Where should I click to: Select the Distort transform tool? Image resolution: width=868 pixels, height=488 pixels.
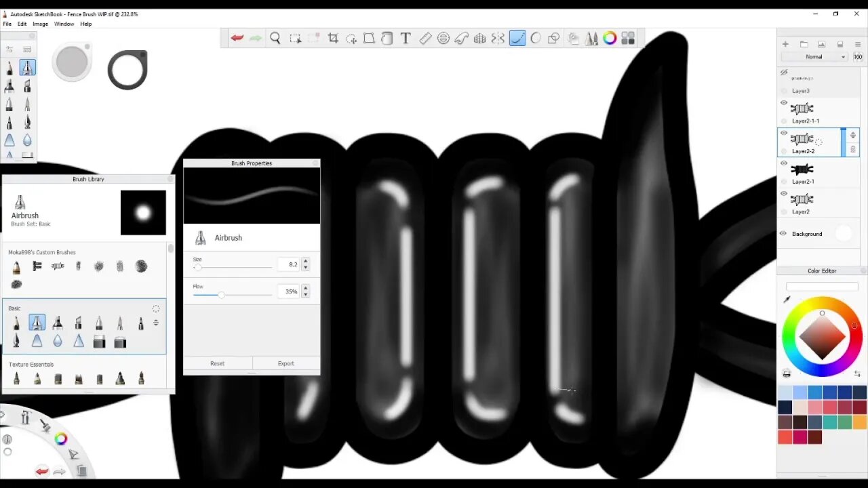tap(369, 39)
